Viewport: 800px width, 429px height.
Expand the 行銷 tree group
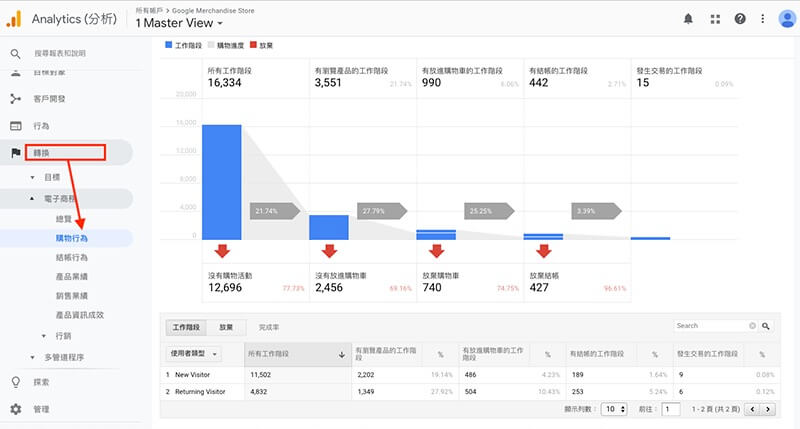(x=44, y=336)
